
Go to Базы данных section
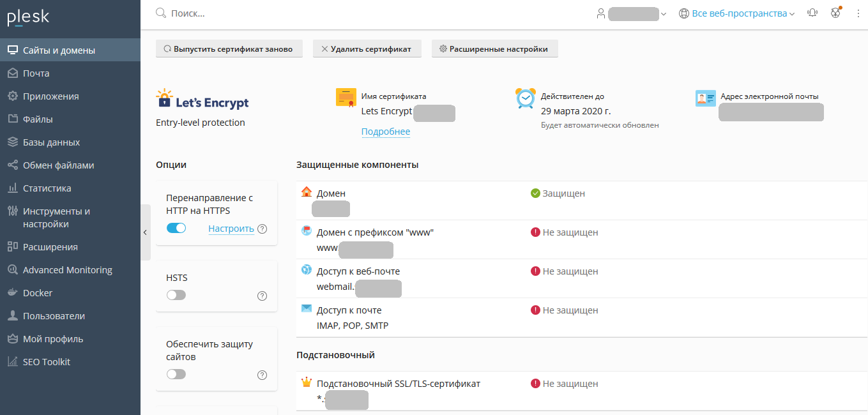[51, 142]
